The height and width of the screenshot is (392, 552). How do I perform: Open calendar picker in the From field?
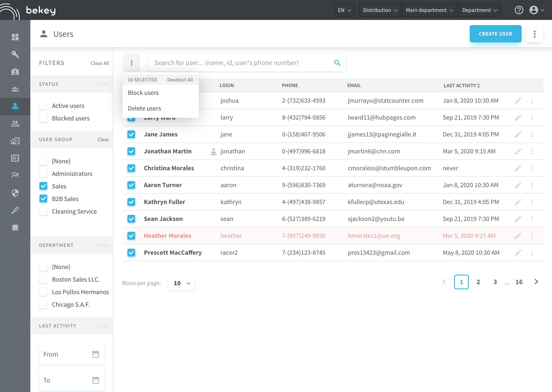click(x=96, y=354)
